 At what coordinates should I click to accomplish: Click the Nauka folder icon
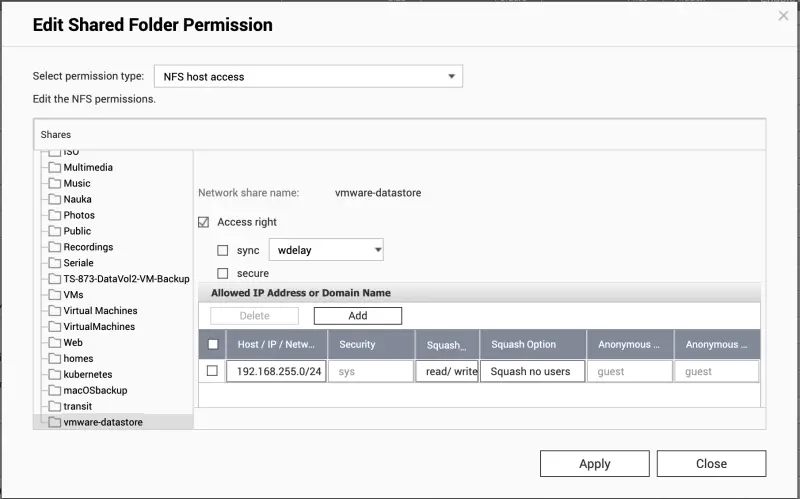[x=55, y=199]
